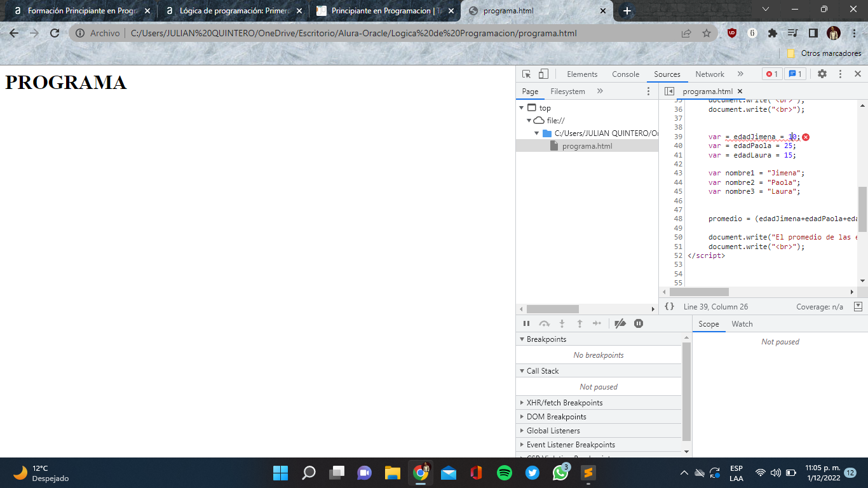868x488 pixels.
Task: Open the Chrome profile avatar
Action: click(x=834, y=33)
